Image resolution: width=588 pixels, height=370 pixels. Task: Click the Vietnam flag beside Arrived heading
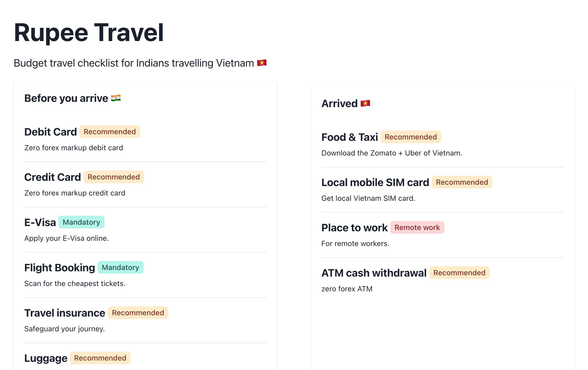pos(365,103)
